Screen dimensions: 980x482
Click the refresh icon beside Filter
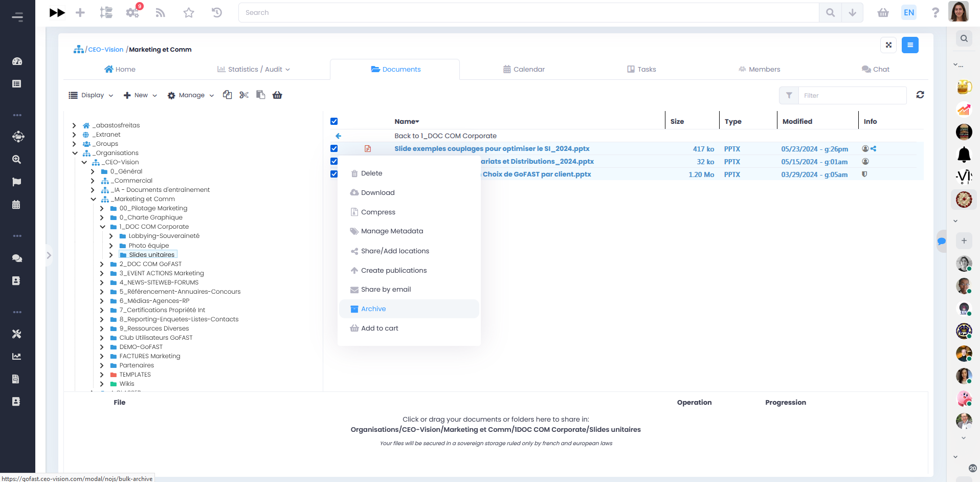click(x=920, y=95)
